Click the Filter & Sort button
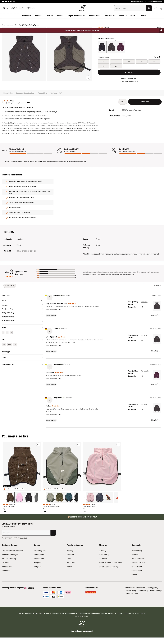 click(x=10, y=286)
